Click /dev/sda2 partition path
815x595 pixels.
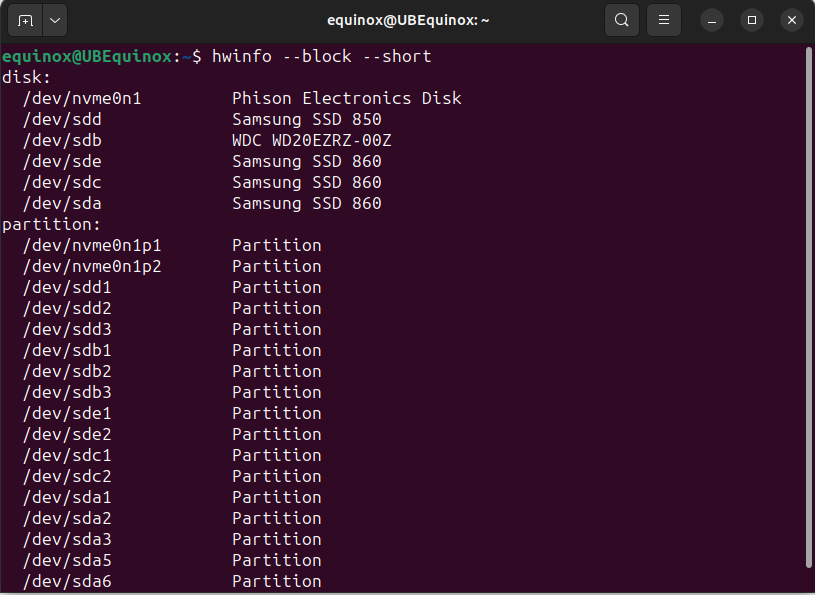67,518
